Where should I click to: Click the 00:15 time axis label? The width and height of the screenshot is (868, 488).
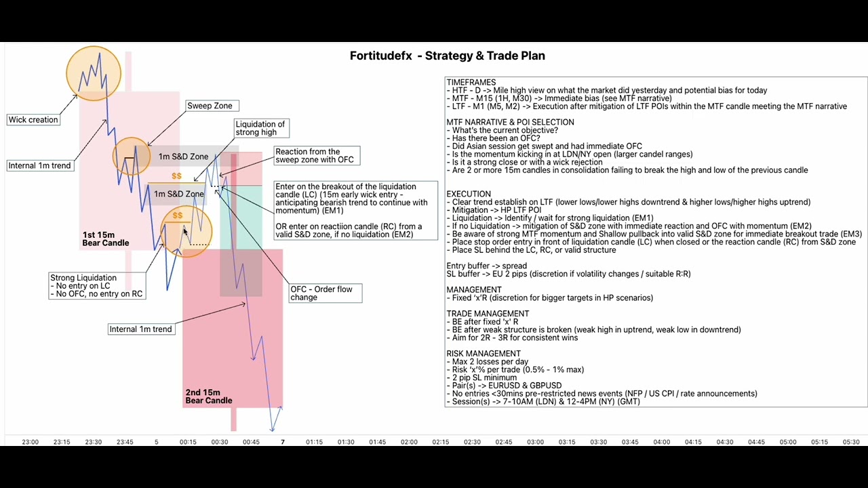tap(188, 442)
